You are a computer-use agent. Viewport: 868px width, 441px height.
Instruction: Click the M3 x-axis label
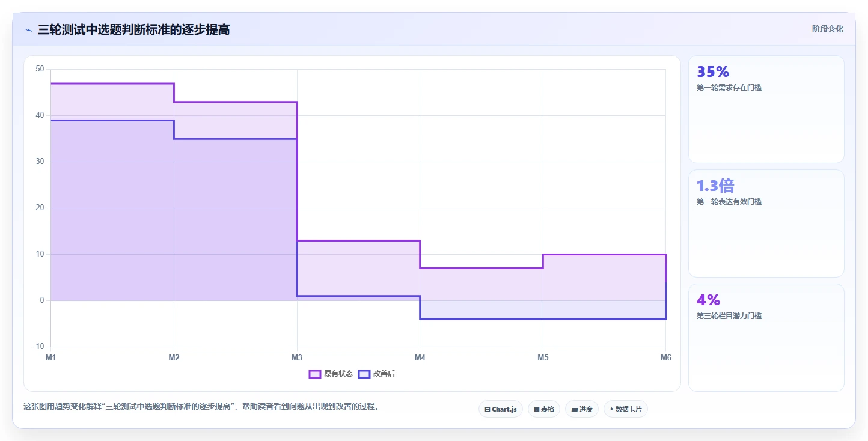297,358
